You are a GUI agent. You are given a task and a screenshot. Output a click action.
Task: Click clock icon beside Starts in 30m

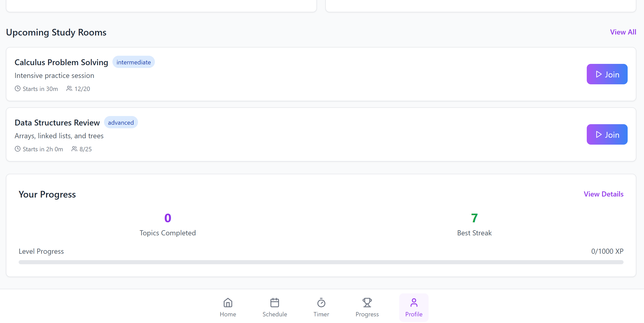(x=18, y=89)
